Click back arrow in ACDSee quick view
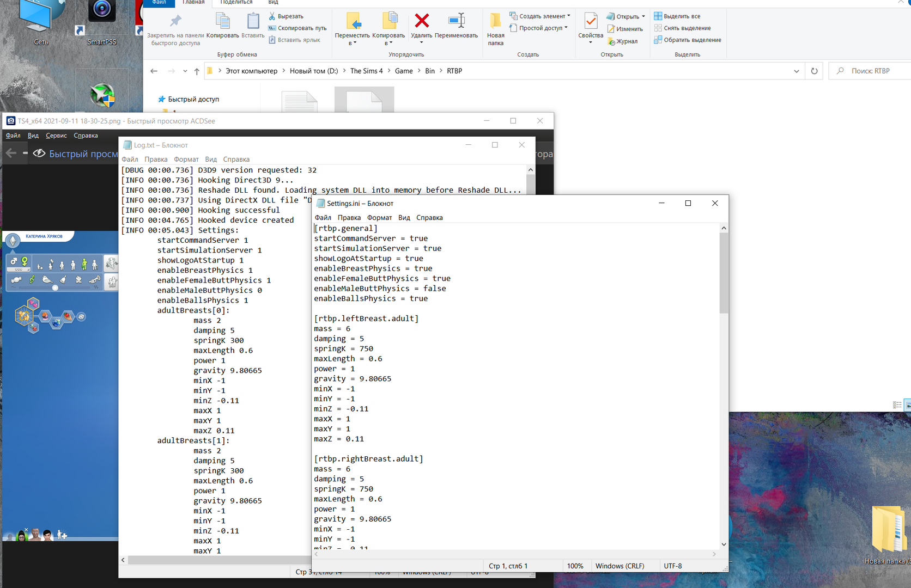911x588 pixels. [x=11, y=154]
